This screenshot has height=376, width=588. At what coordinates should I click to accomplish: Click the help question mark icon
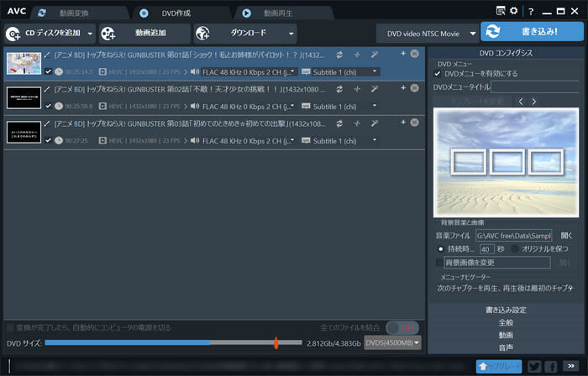click(530, 11)
